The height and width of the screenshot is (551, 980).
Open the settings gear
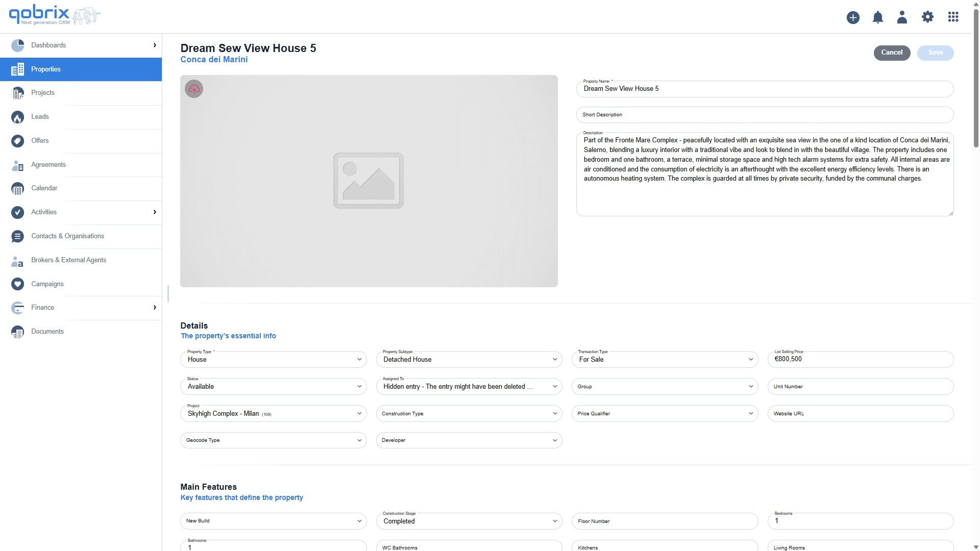[927, 17]
